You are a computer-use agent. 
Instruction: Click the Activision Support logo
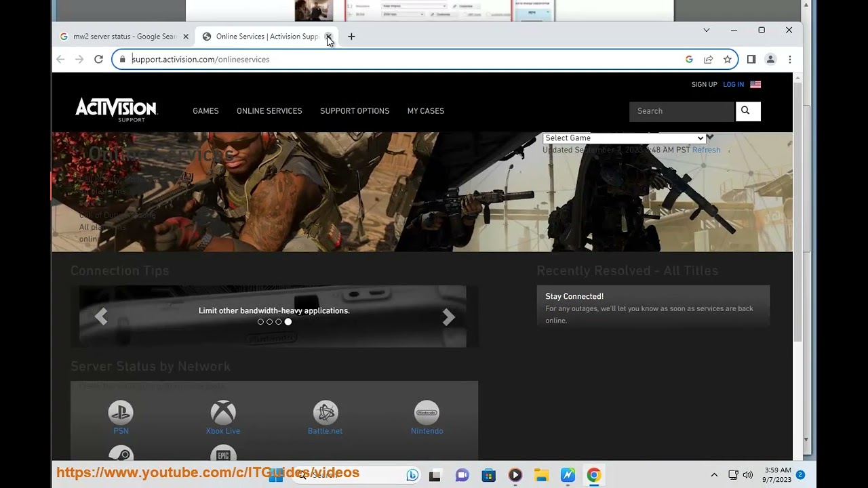point(116,110)
